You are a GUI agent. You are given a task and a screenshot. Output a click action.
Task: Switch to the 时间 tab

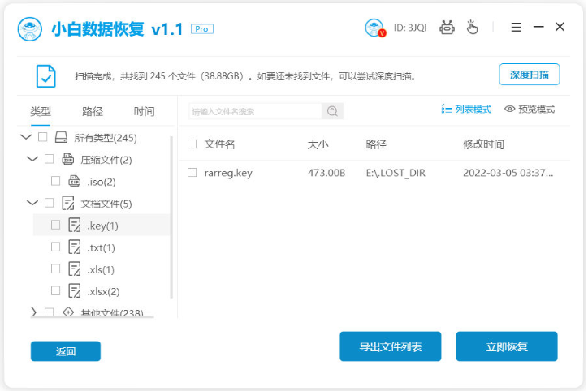144,111
